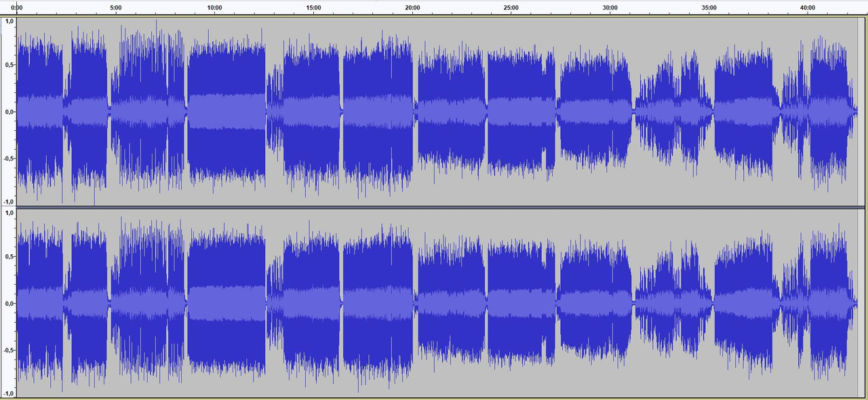The width and height of the screenshot is (868, 400).
Task: Click the -1,0 label on lower channel scale
Action: [7, 394]
